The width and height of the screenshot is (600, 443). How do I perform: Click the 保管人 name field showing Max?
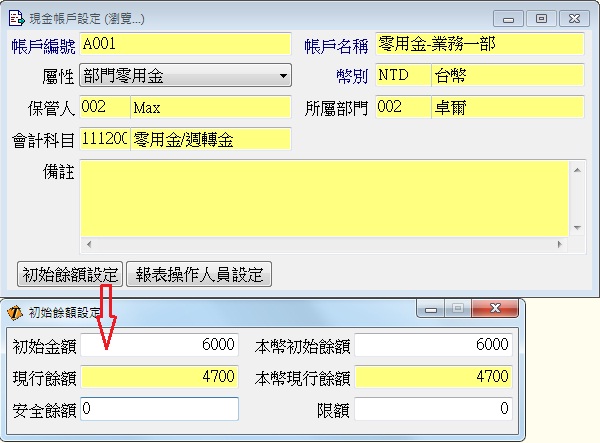click(x=210, y=107)
